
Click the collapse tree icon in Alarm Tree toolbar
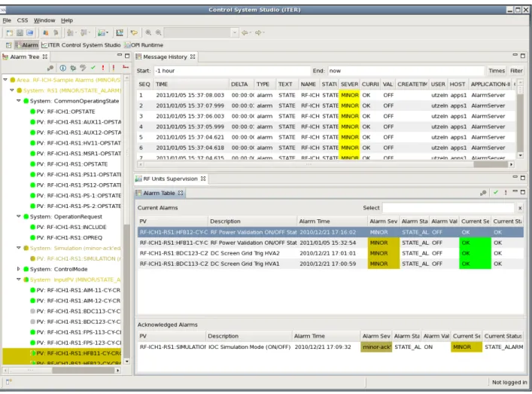[126, 67]
